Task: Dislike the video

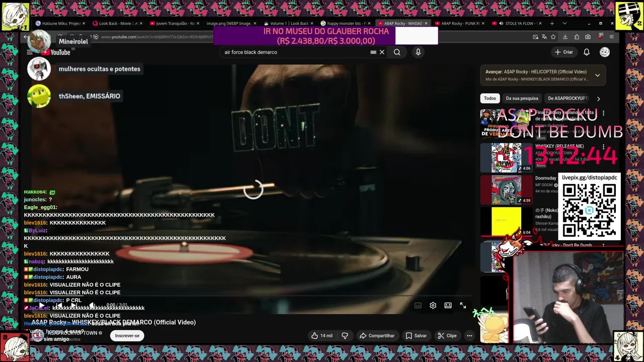Action: (x=345, y=335)
